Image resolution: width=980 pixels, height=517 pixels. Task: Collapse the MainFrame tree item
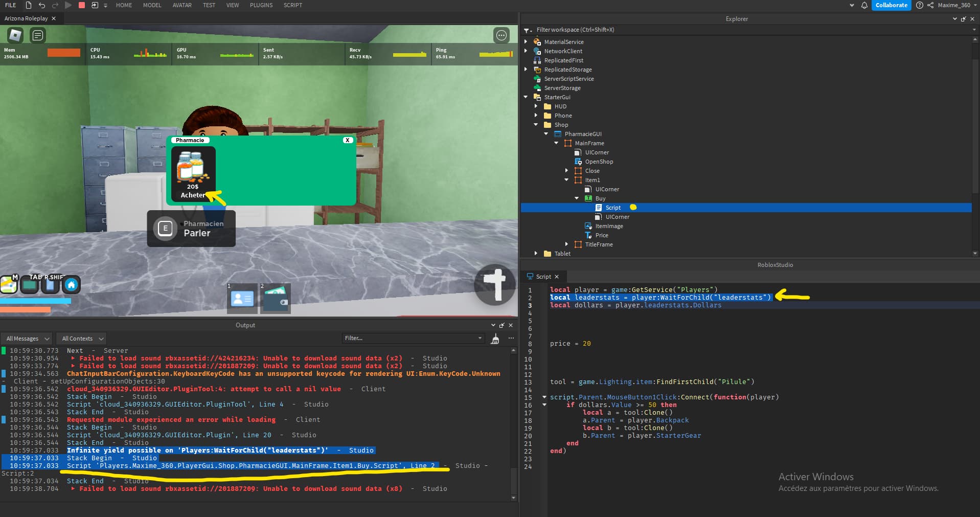(556, 143)
